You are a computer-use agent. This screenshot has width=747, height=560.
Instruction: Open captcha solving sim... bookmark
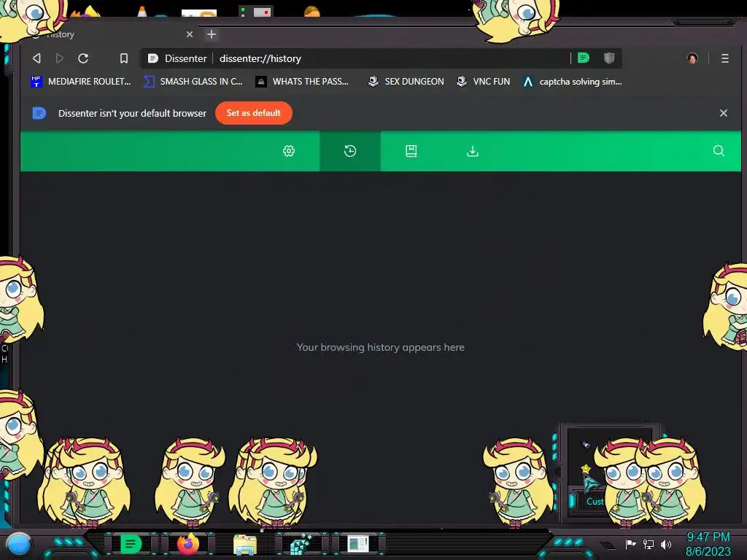[x=572, y=82]
